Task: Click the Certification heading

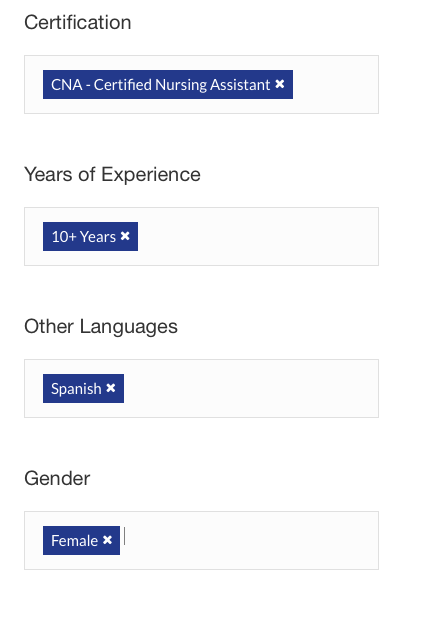Action: click(x=78, y=22)
